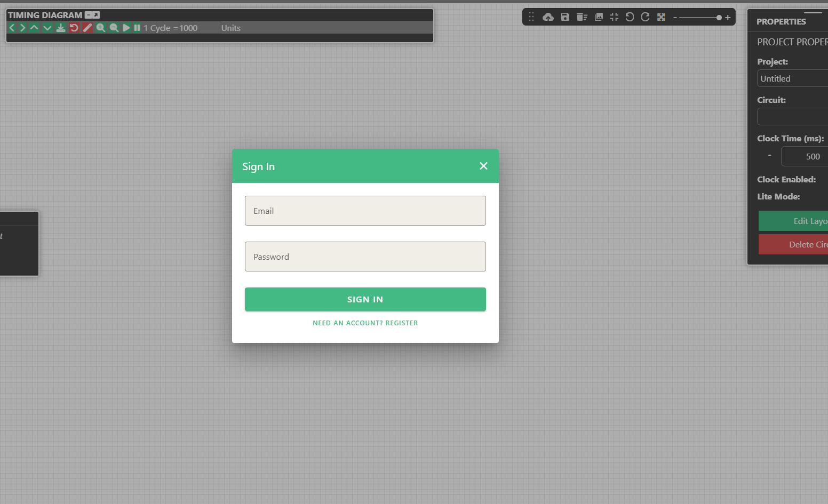
Task: Click the Email input field
Action: click(365, 211)
